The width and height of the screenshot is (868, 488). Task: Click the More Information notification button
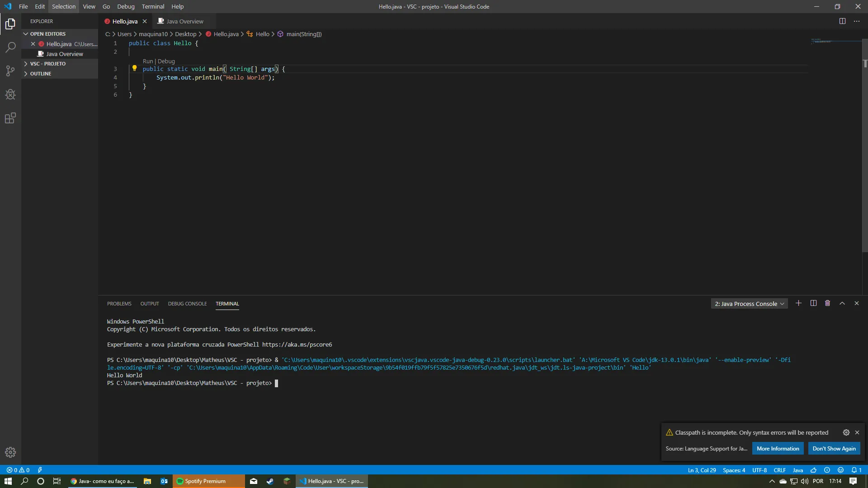point(778,449)
